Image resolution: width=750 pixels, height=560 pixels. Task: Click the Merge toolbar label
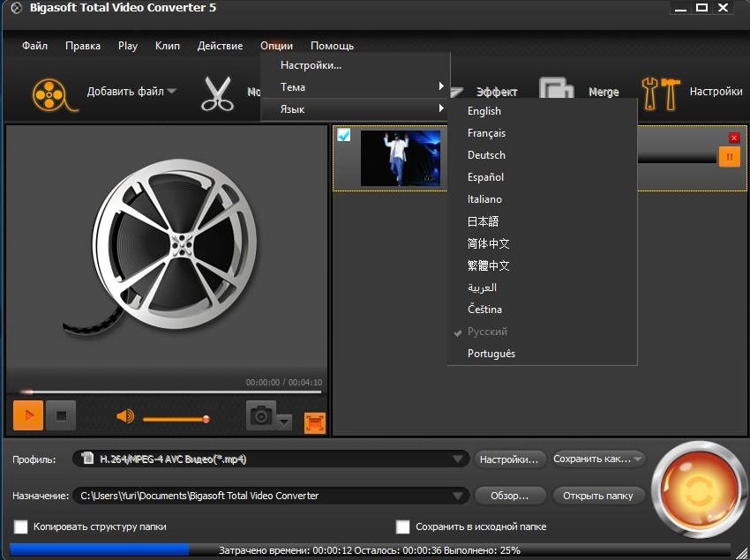tap(604, 92)
